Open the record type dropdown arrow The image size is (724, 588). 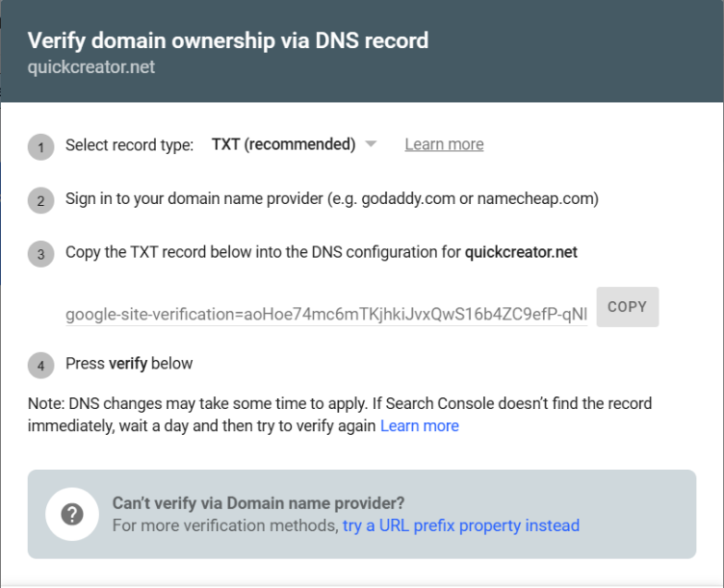coord(371,144)
